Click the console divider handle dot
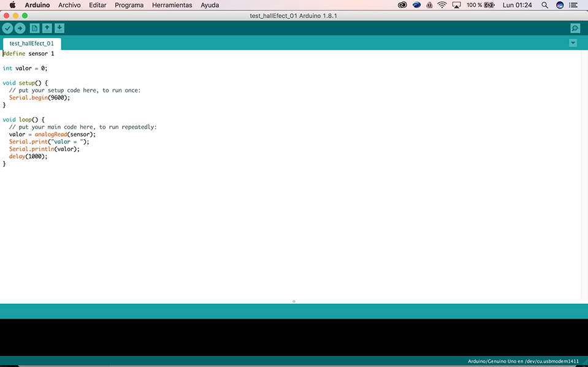The height and width of the screenshot is (367, 588). (294, 301)
